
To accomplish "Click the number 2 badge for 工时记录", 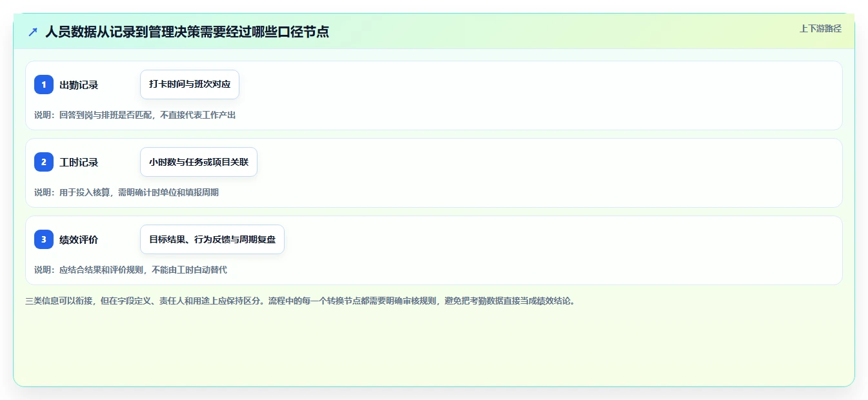I will pyautogui.click(x=44, y=162).
